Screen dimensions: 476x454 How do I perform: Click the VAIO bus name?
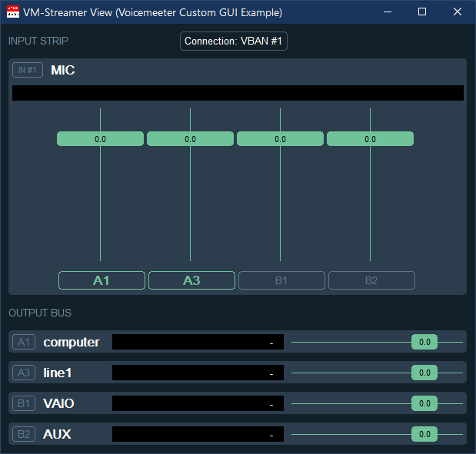pyautogui.click(x=58, y=403)
